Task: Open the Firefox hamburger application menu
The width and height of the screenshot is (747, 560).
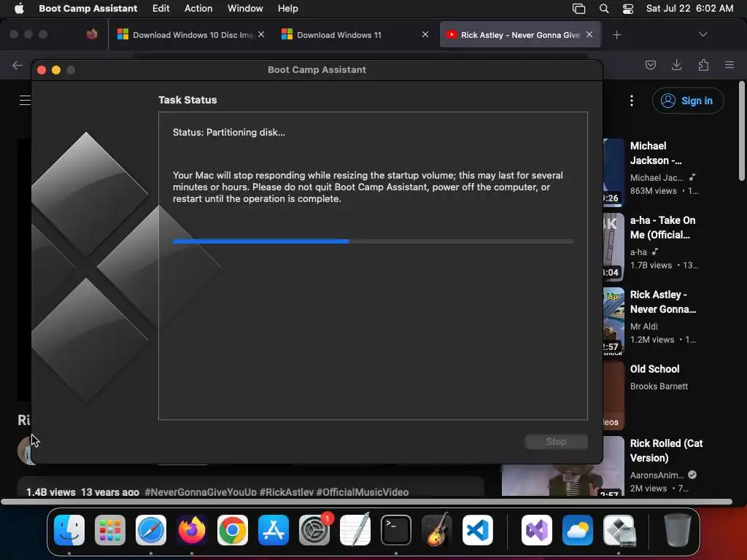Action: point(729,65)
